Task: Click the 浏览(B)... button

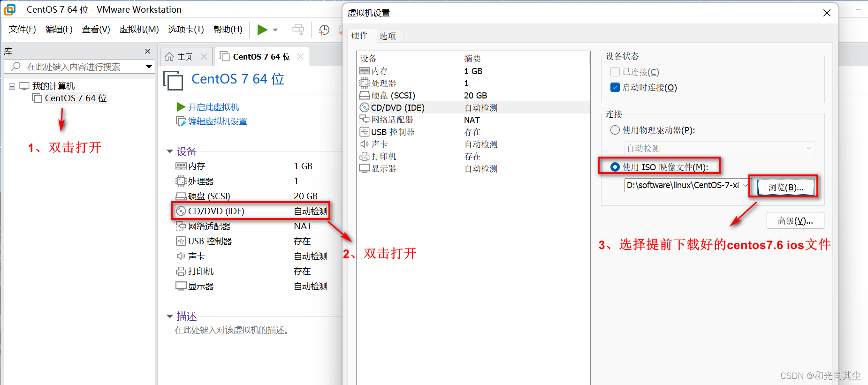Action: point(785,187)
